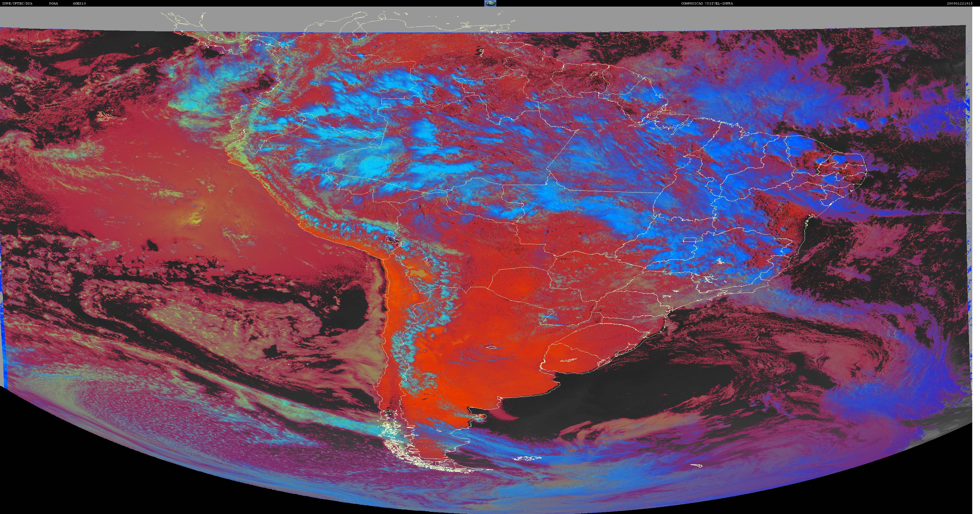
Task: Click the CPTEC logo in the header
Action: 490,3
